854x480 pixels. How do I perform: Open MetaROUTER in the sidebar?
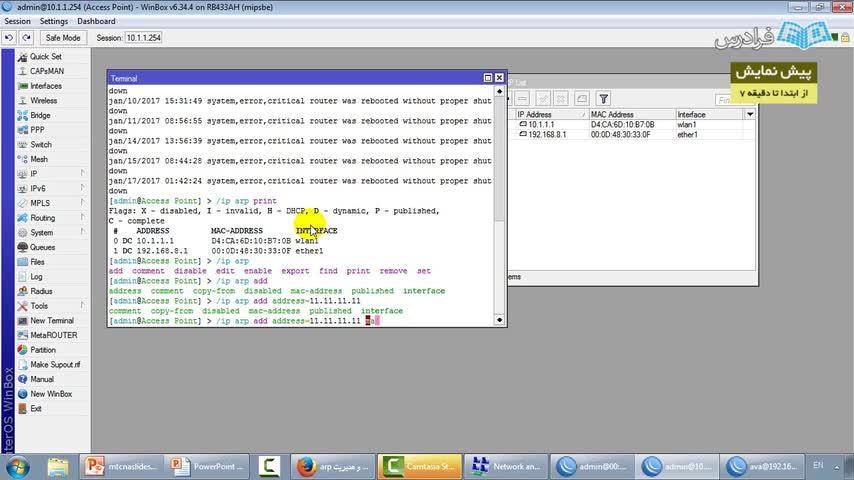point(53,336)
